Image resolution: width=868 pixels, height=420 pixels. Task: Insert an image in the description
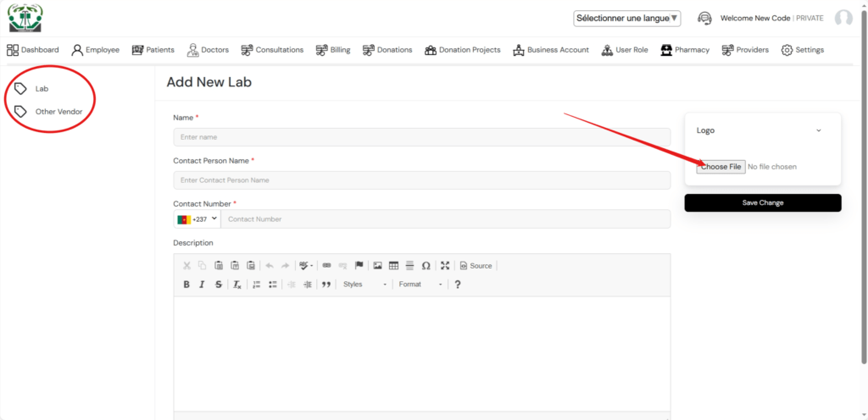tap(378, 266)
